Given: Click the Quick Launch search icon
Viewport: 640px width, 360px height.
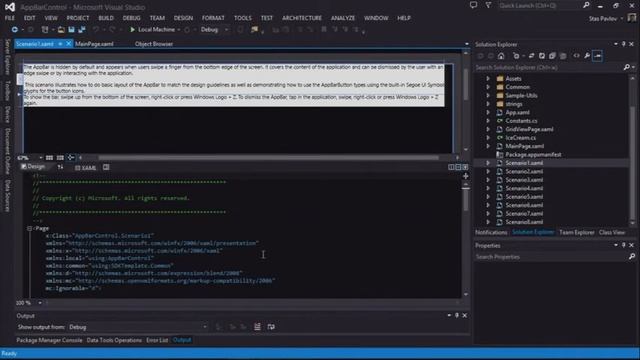Looking at the screenshot, I should [586, 6].
